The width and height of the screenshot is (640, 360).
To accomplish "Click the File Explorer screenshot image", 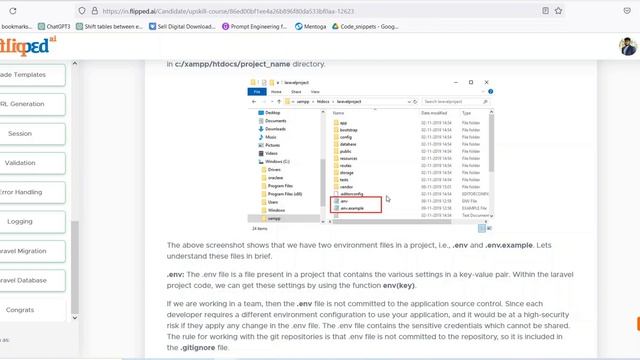I will pyautogui.click(x=371, y=155).
